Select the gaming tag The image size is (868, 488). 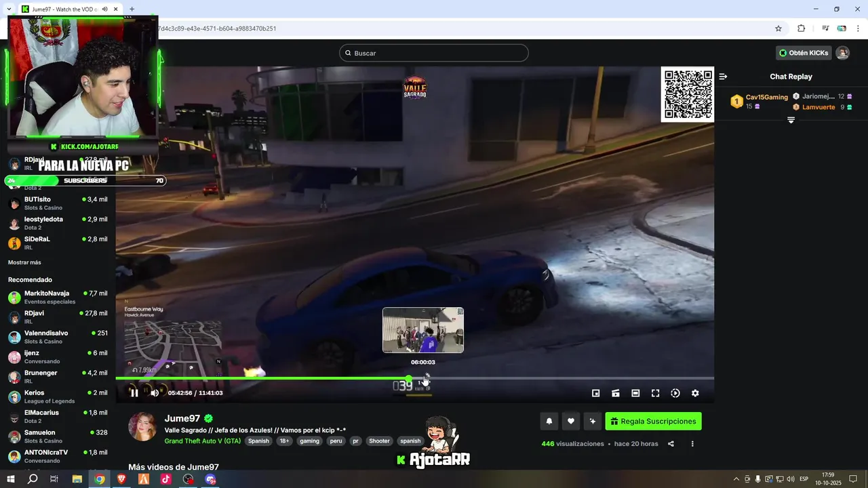coord(309,441)
